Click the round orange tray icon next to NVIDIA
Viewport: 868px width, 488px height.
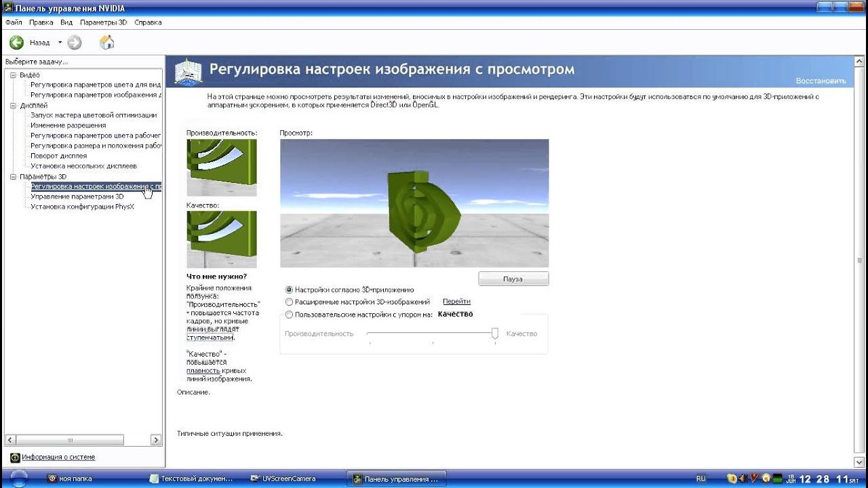click(766, 479)
